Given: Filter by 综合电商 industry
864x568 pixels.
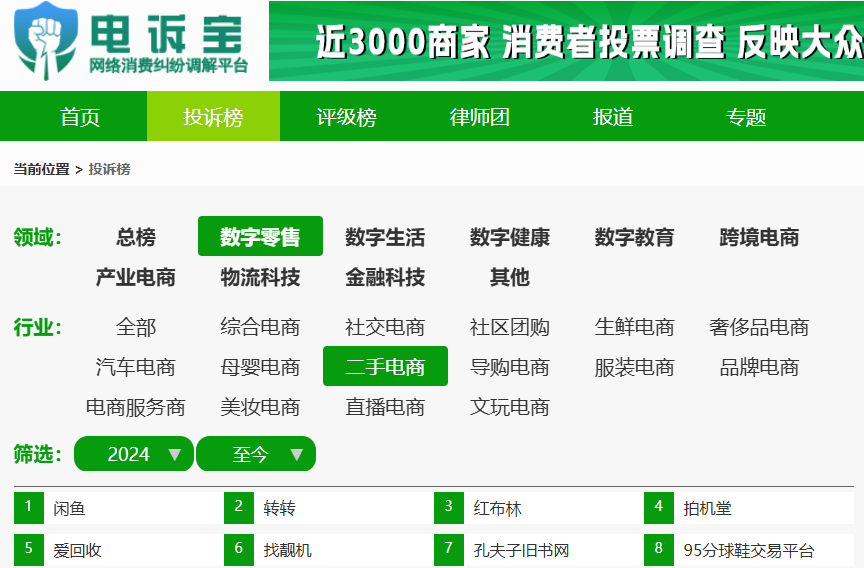Looking at the screenshot, I should (260, 327).
